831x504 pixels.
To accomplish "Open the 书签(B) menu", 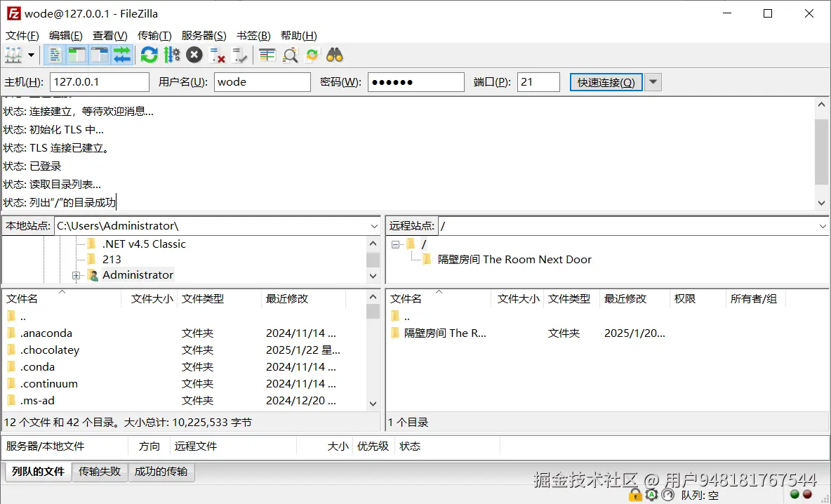I will pyautogui.click(x=253, y=36).
